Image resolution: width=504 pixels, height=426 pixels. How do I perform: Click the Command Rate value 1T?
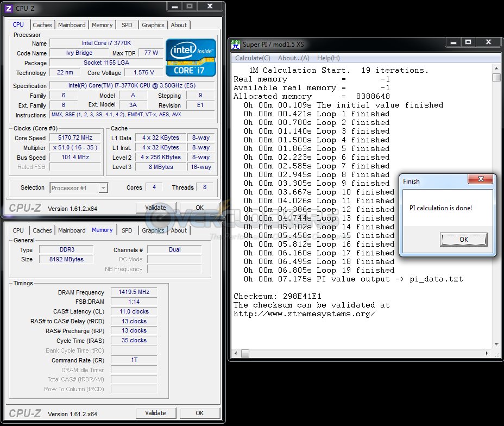[134, 360]
